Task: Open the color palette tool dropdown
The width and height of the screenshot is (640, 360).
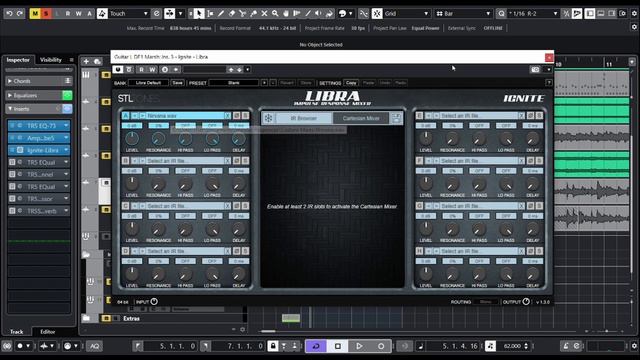Action: [x=351, y=13]
